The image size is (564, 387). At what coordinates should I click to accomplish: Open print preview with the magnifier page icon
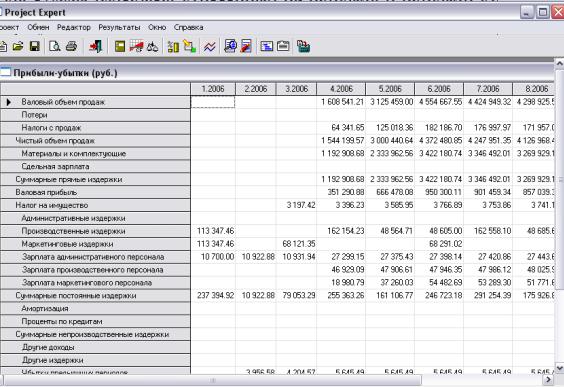(x=55, y=46)
